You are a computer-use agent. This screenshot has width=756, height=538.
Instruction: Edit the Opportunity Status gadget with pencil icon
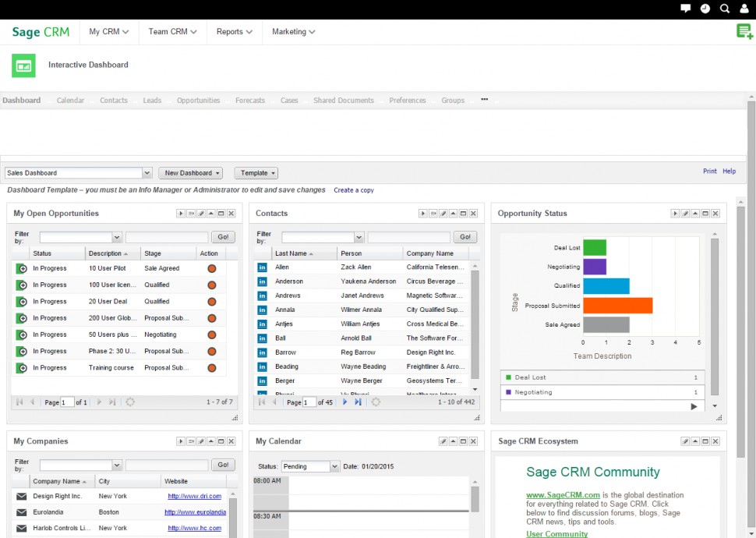tap(685, 213)
